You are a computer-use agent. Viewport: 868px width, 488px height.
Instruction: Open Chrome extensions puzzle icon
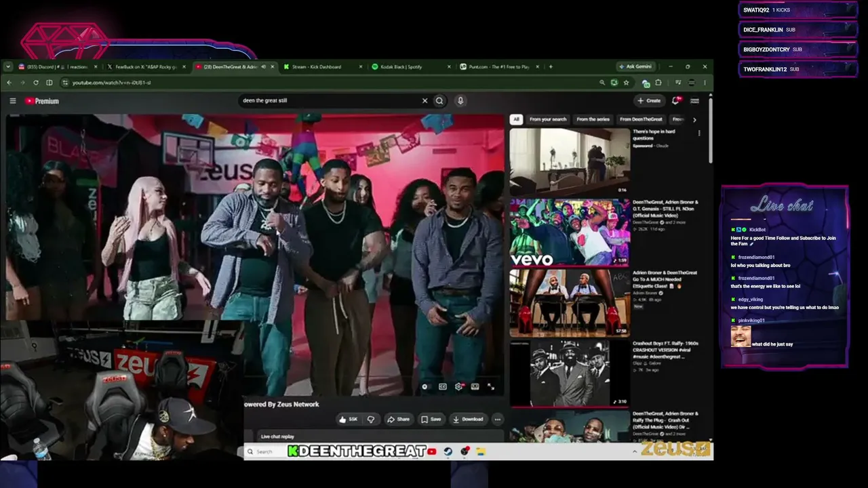pyautogui.click(x=658, y=83)
